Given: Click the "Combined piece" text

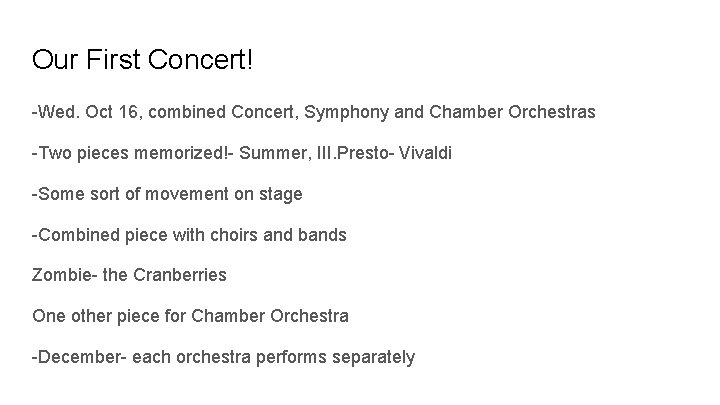Looking at the screenshot, I should click(x=97, y=235).
